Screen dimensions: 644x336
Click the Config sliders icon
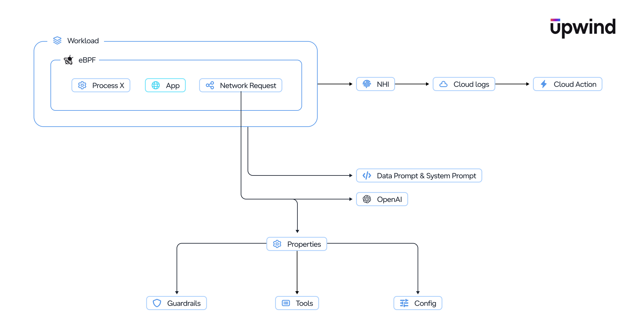tap(404, 303)
